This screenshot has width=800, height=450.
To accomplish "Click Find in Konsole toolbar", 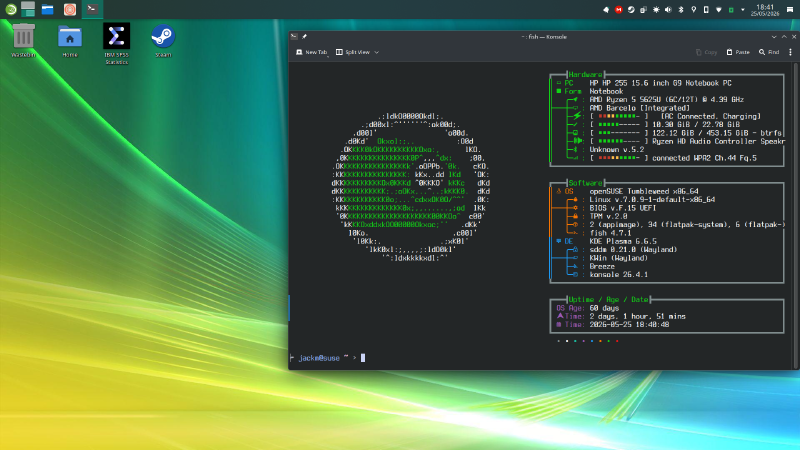I will click(x=769, y=52).
